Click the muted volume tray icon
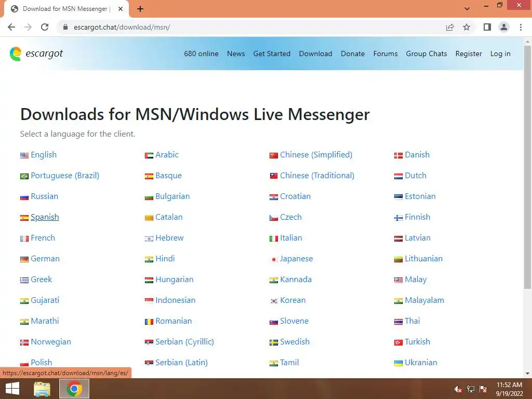This screenshot has width=532, height=399. [x=458, y=389]
